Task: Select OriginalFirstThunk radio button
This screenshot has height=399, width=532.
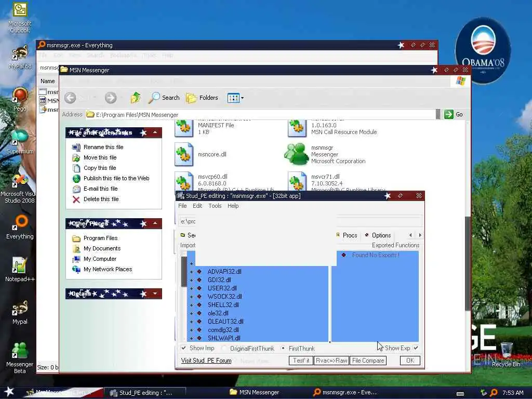Action: [223, 349]
